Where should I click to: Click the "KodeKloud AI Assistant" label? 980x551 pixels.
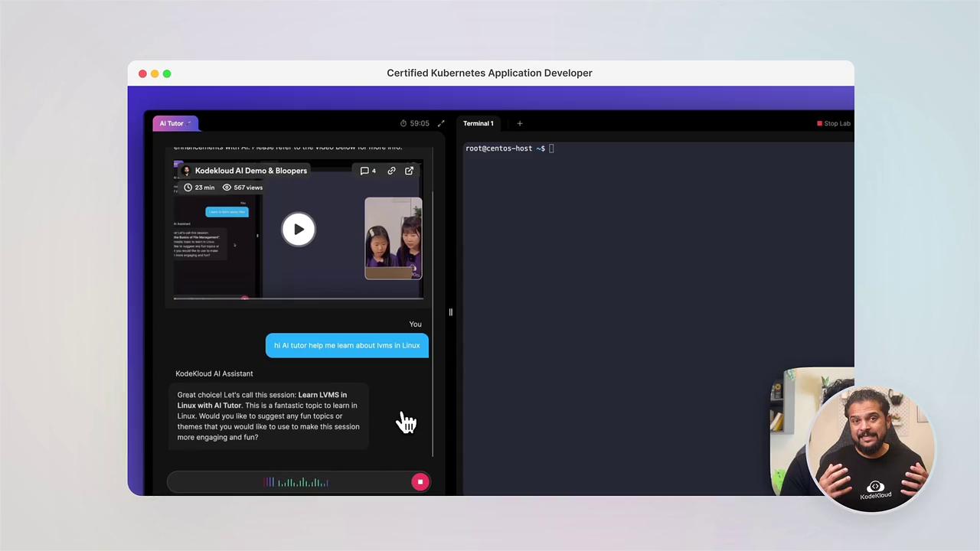click(x=214, y=373)
